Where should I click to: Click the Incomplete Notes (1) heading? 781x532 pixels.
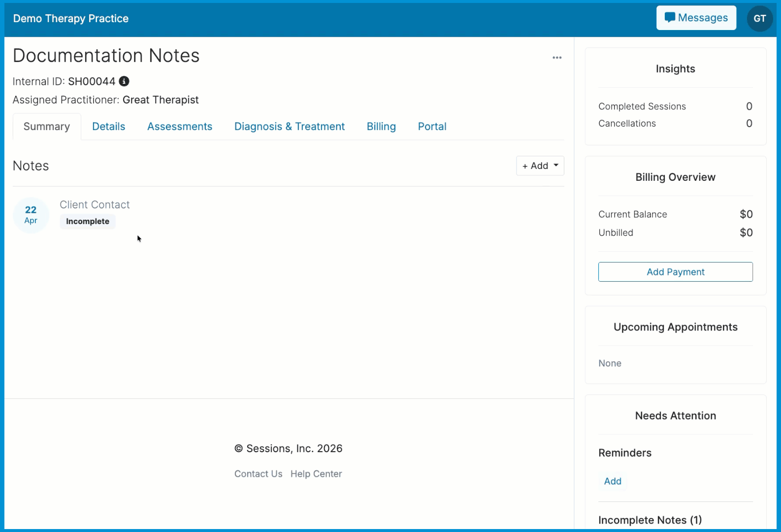click(x=650, y=520)
